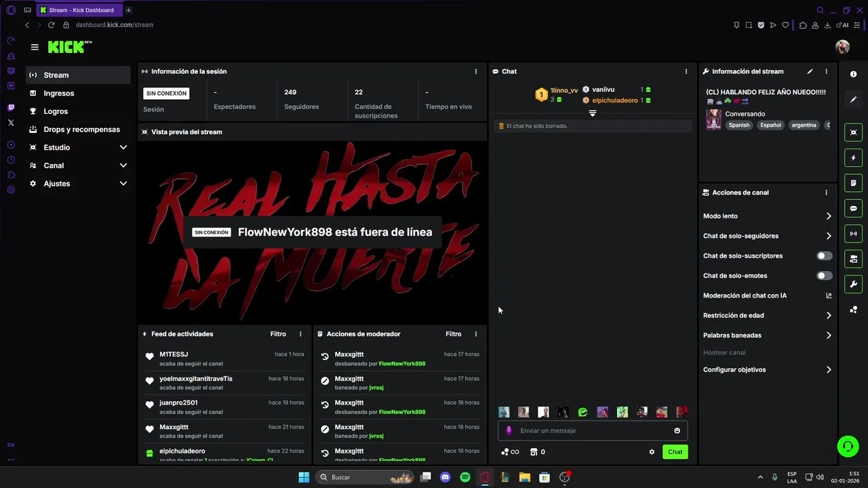Click the green Chat send button

(675, 452)
